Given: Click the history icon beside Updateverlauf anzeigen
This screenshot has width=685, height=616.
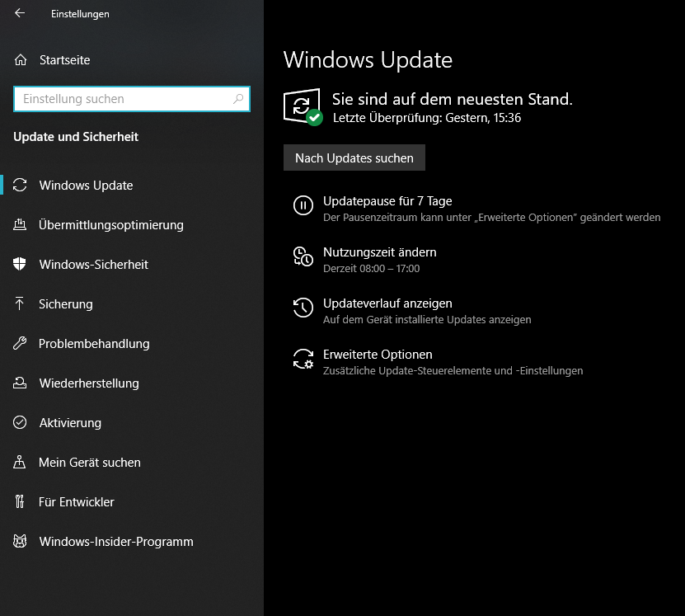Looking at the screenshot, I should pyautogui.click(x=303, y=308).
